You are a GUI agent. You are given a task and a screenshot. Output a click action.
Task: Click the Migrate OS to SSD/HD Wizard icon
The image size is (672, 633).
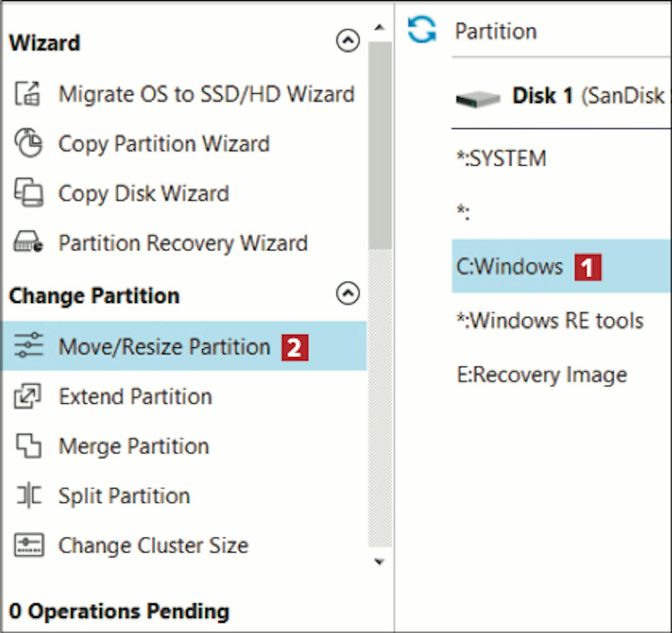coord(28,94)
